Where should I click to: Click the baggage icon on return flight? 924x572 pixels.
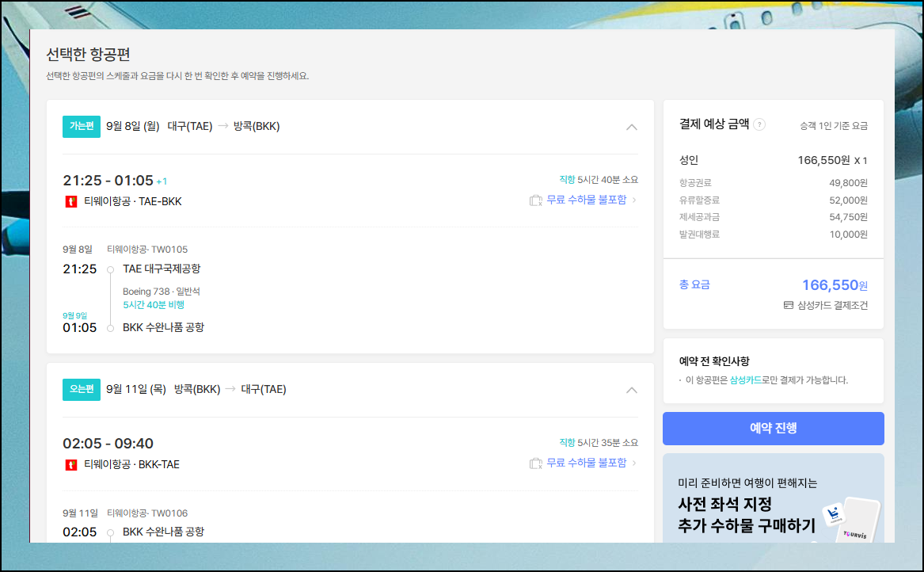click(x=536, y=463)
